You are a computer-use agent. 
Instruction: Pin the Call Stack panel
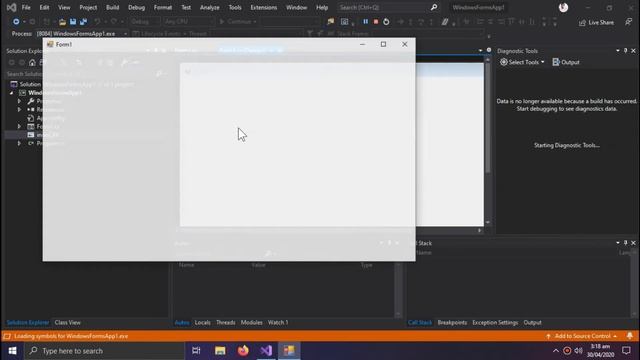point(625,243)
